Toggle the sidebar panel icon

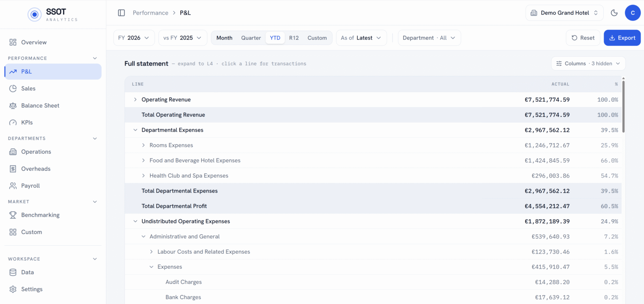[122, 13]
